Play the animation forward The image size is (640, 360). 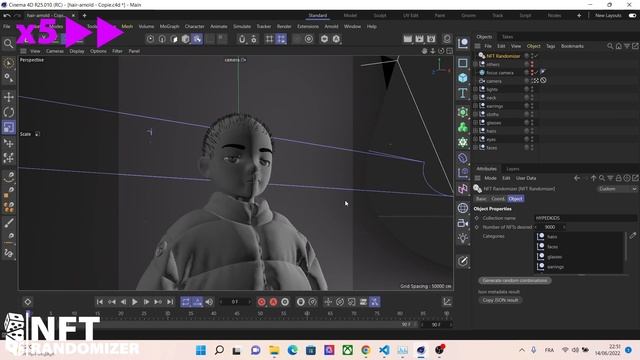(134, 302)
